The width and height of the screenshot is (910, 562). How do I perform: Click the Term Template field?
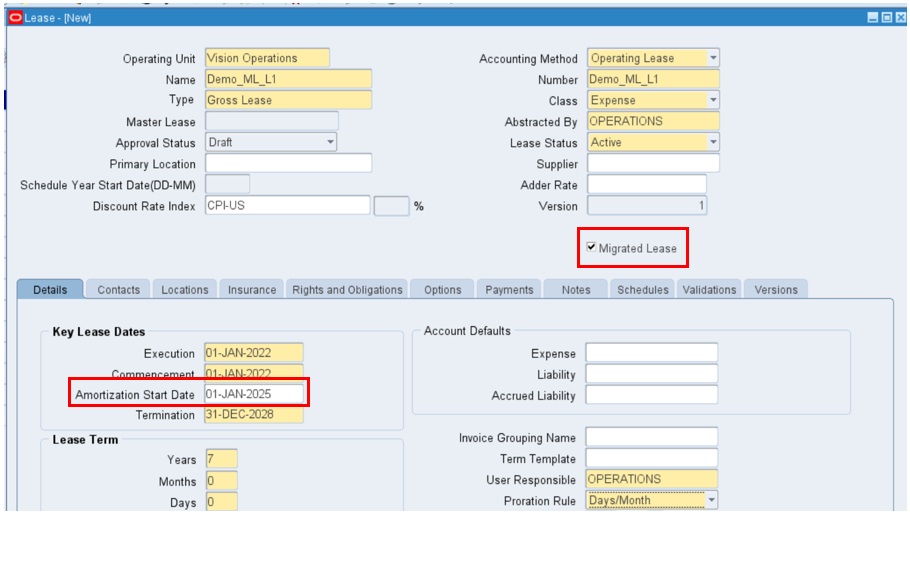pyautogui.click(x=652, y=458)
